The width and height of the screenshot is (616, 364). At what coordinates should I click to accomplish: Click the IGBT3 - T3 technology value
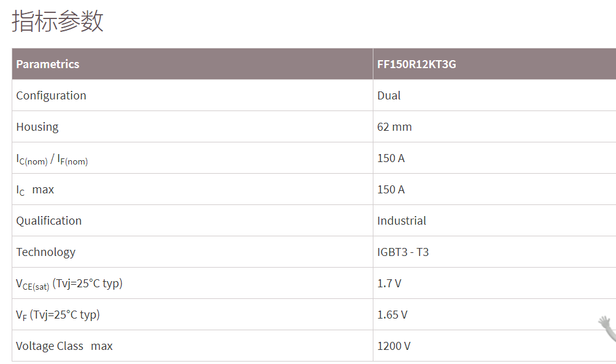pos(403,252)
